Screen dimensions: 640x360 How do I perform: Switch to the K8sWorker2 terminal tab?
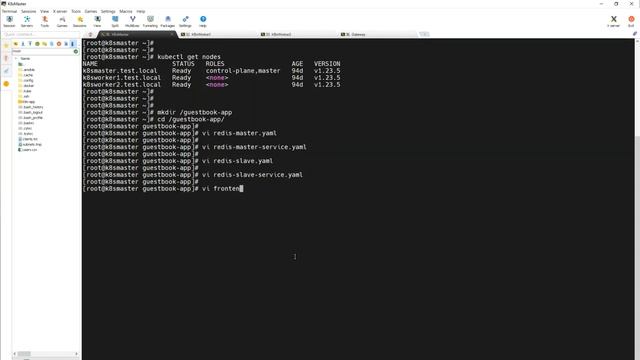(298, 34)
